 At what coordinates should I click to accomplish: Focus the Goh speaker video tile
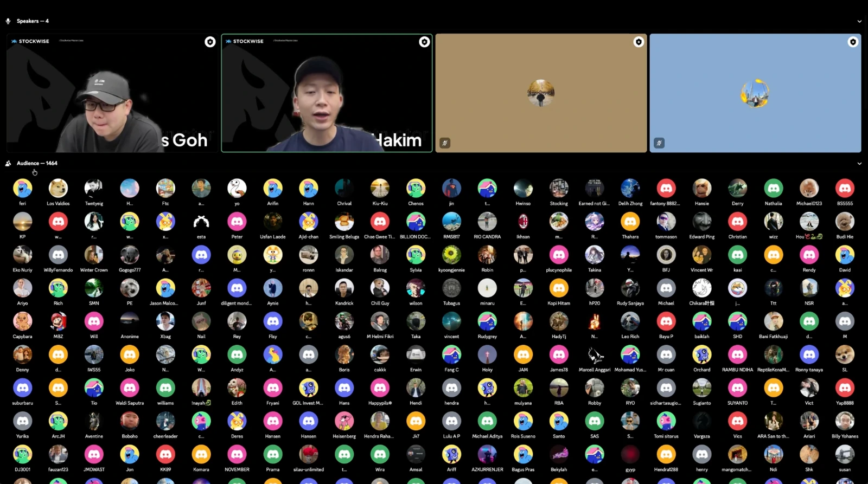tap(112, 93)
